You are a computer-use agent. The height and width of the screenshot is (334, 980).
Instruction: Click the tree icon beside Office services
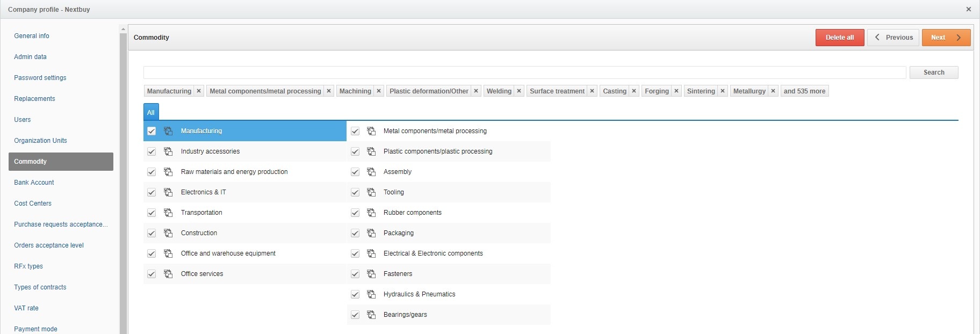[x=168, y=274]
